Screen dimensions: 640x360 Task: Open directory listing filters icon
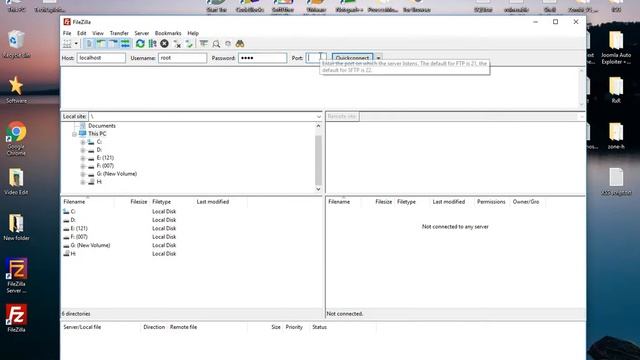pyautogui.click(x=204, y=44)
